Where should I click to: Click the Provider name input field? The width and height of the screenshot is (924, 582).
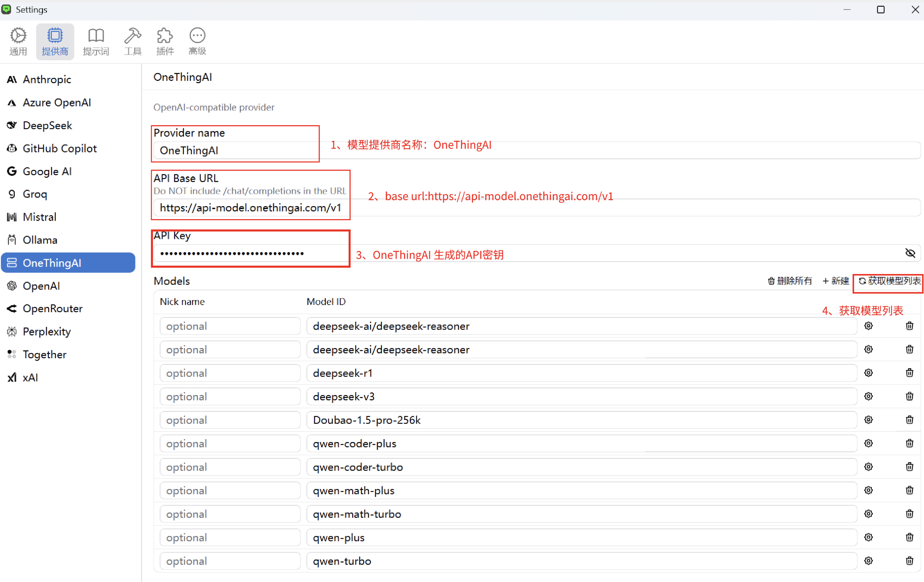point(236,150)
